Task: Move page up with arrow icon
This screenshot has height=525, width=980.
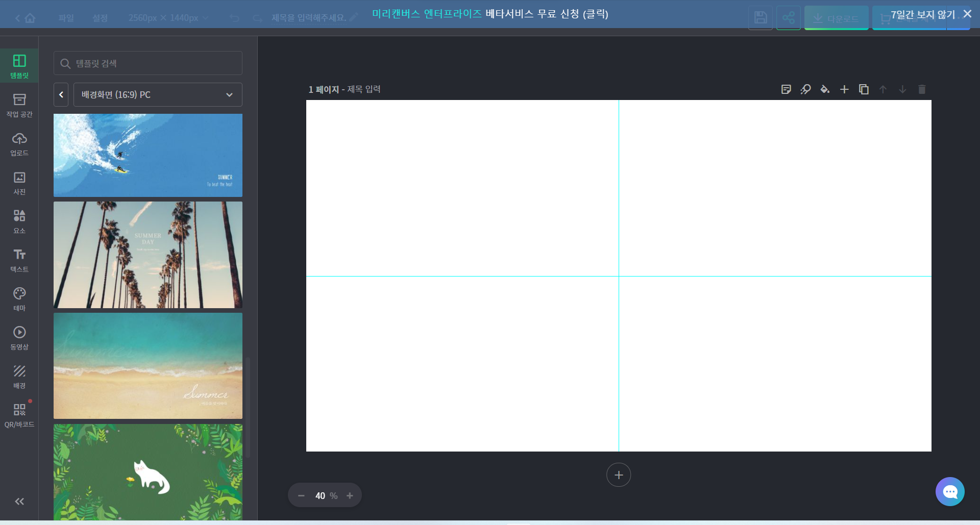Action: pyautogui.click(x=883, y=89)
